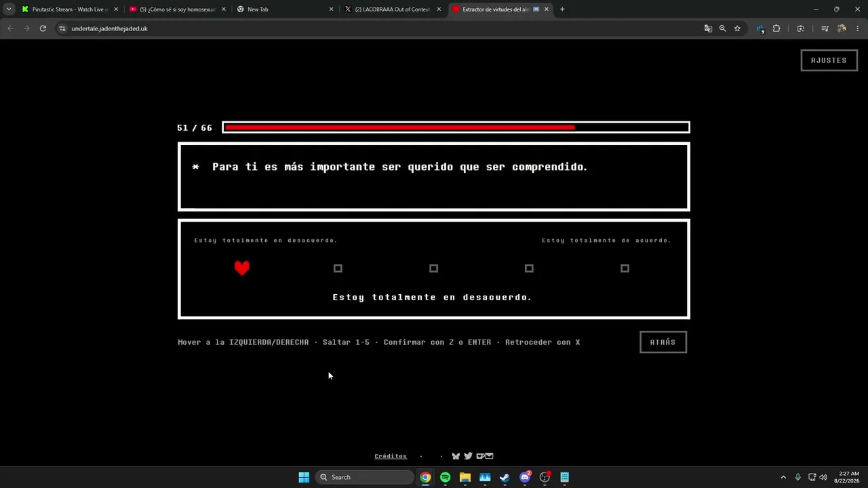
Task: Open the Bluesky butterfly link in footer
Action: coord(456,456)
